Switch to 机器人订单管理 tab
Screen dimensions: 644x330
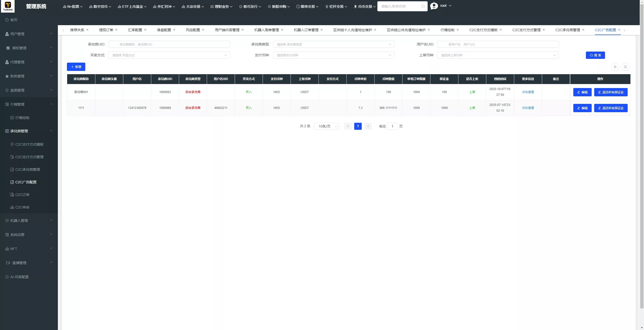[x=306, y=30]
